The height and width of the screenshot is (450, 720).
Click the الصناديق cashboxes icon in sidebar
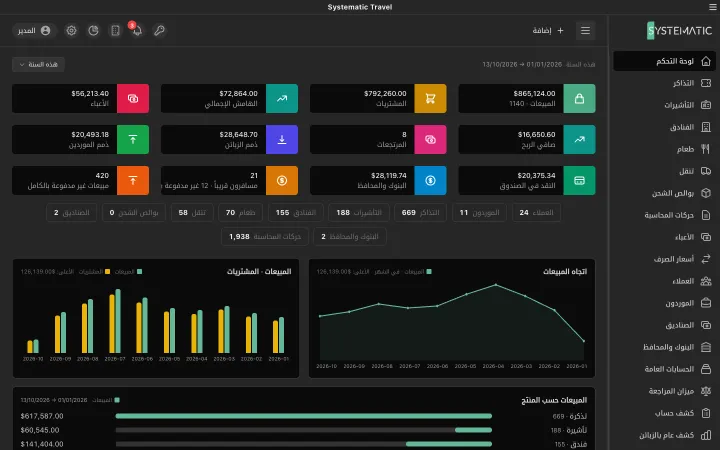706,325
